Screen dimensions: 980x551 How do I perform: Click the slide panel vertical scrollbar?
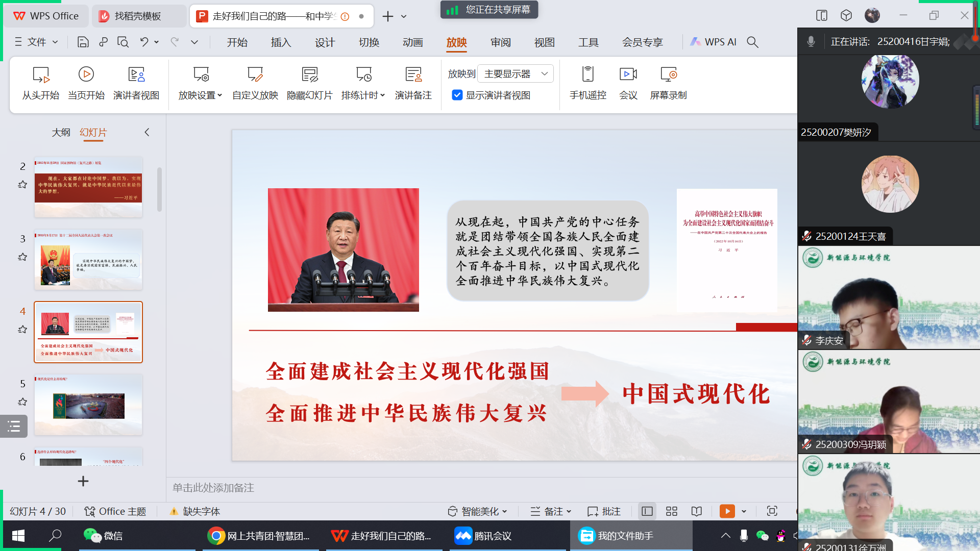click(159, 189)
